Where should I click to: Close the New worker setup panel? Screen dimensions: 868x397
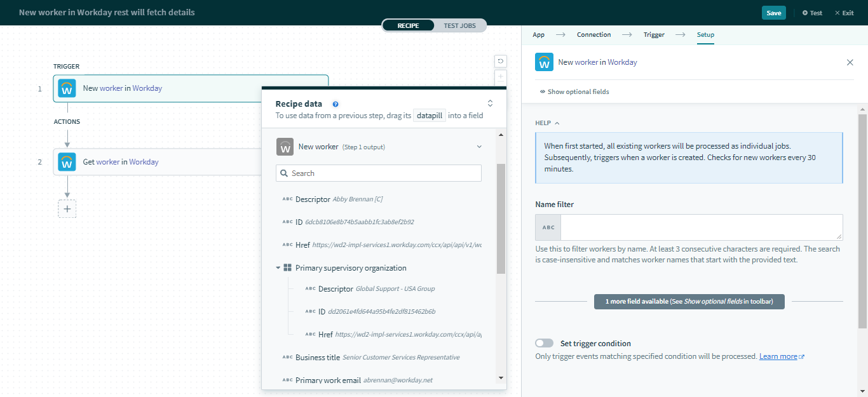(850, 62)
